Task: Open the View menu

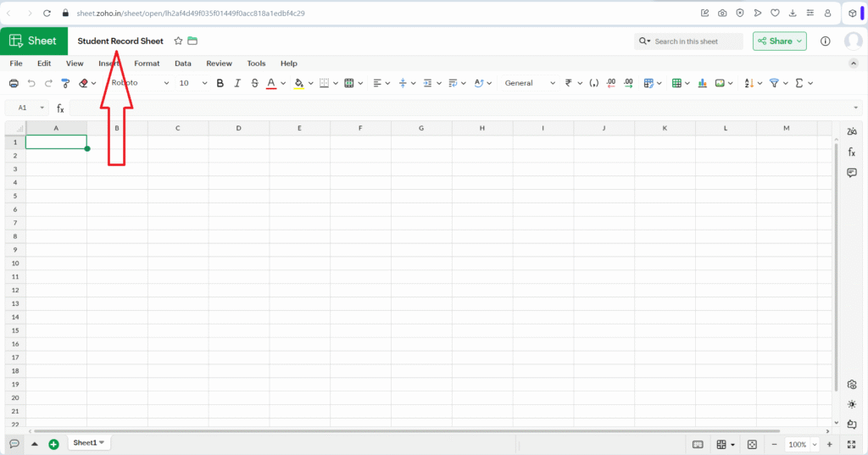Action: (75, 63)
